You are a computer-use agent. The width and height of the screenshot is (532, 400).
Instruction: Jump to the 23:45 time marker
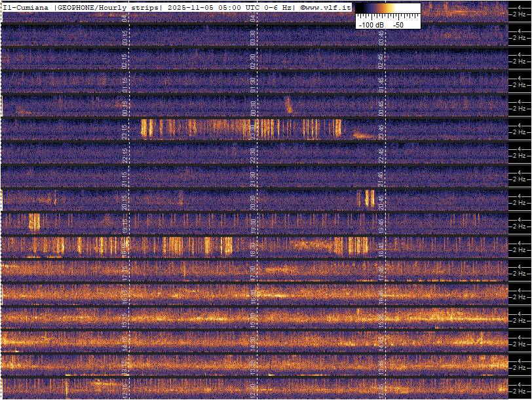coord(381,130)
